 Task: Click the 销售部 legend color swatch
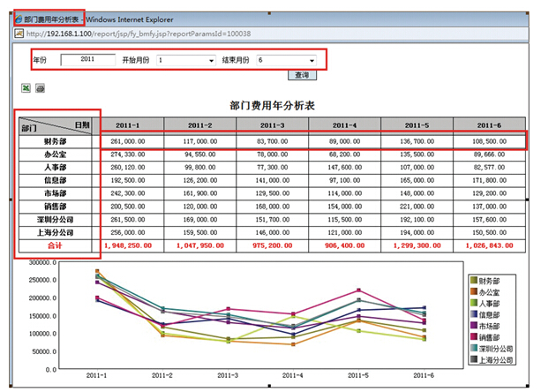tap(472, 336)
